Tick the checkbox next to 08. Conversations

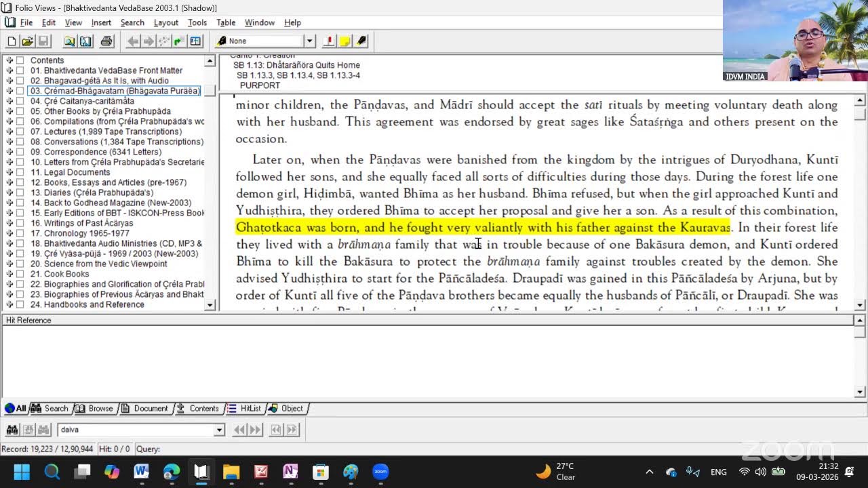(x=20, y=142)
